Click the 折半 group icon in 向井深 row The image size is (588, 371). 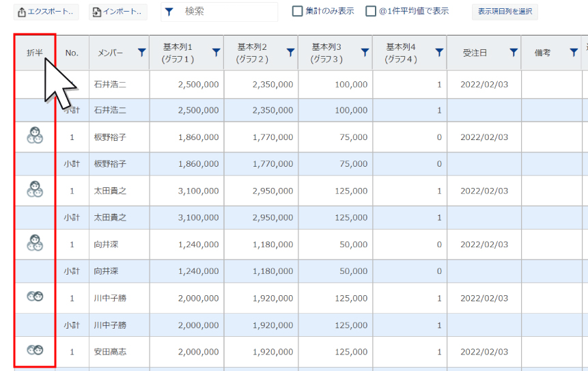click(x=35, y=243)
